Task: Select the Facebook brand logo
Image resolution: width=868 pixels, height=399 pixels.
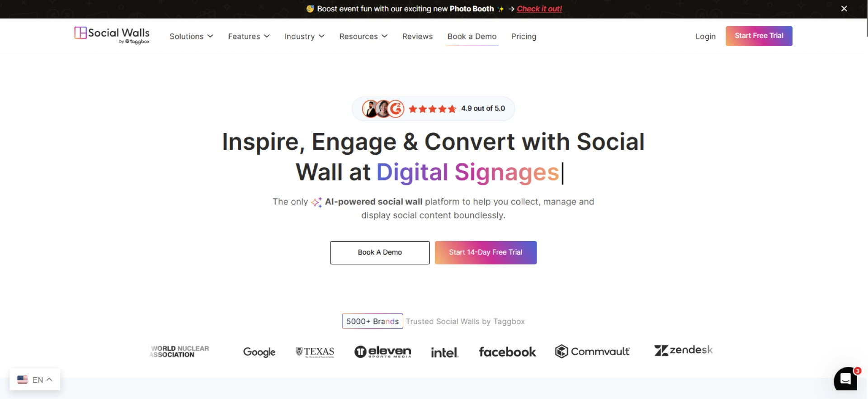Action: point(507,351)
